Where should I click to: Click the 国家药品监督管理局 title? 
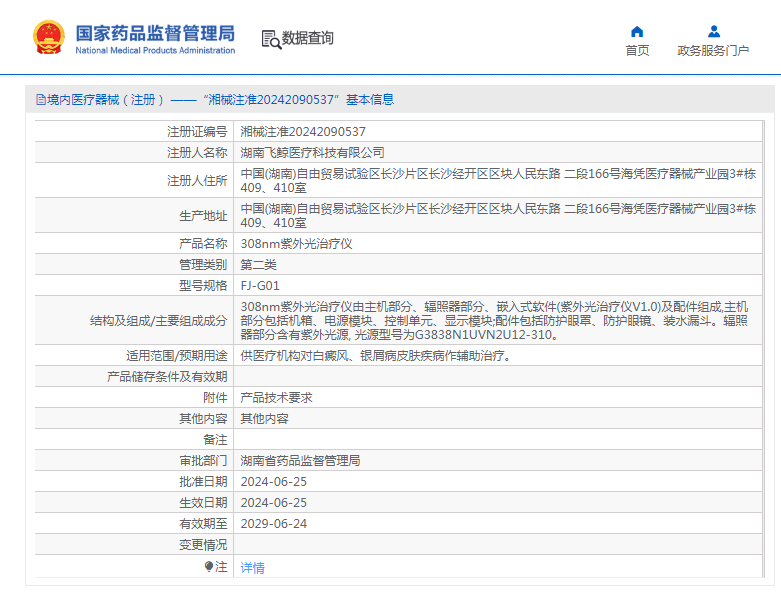[155, 33]
